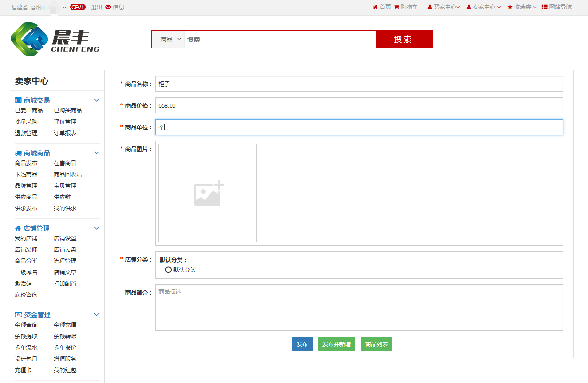Collapse the 资金管理 section chevron
The height and width of the screenshot is (383, 588).
click(x=97, y=315)
